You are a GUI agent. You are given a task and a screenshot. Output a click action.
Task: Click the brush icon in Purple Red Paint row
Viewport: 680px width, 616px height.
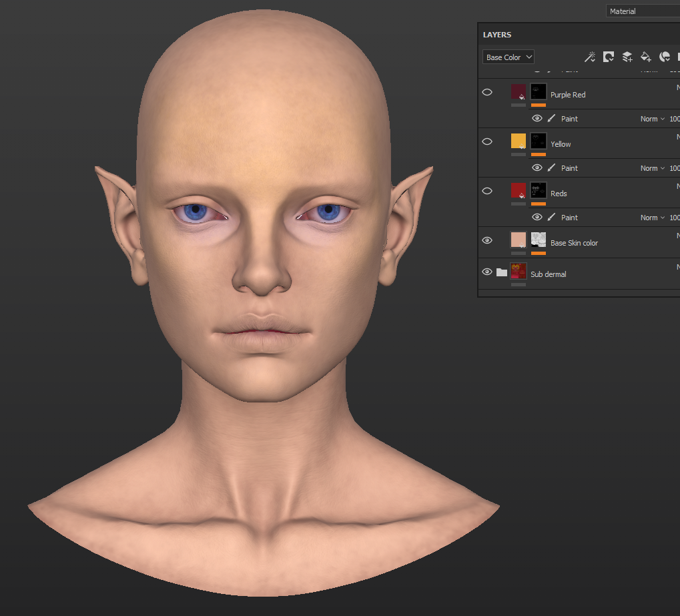coord(551,118)
